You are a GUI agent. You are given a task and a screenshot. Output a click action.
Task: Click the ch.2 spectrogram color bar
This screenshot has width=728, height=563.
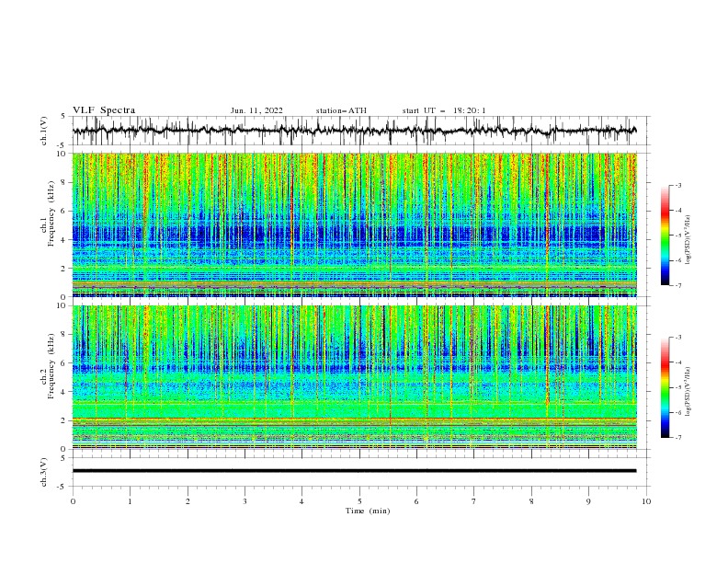tap(665, 387)
